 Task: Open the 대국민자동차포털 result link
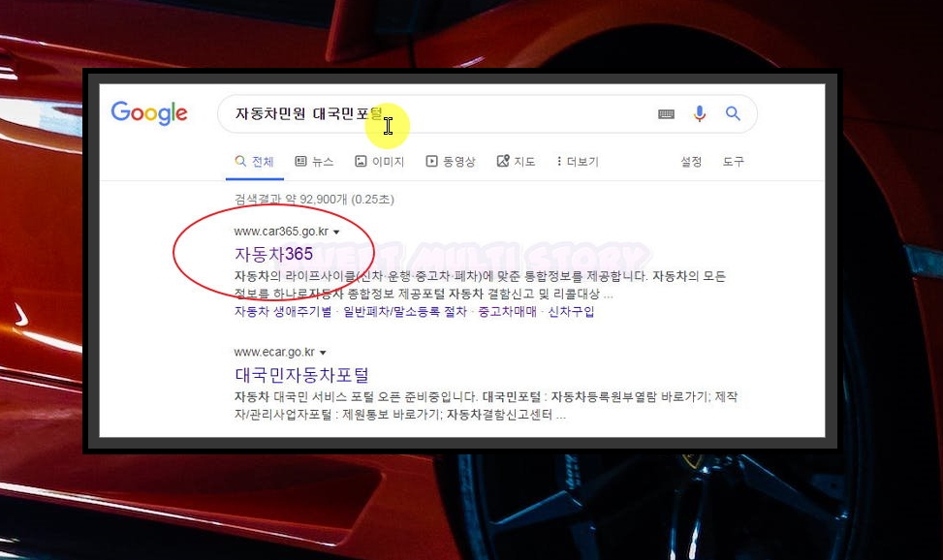301,375
